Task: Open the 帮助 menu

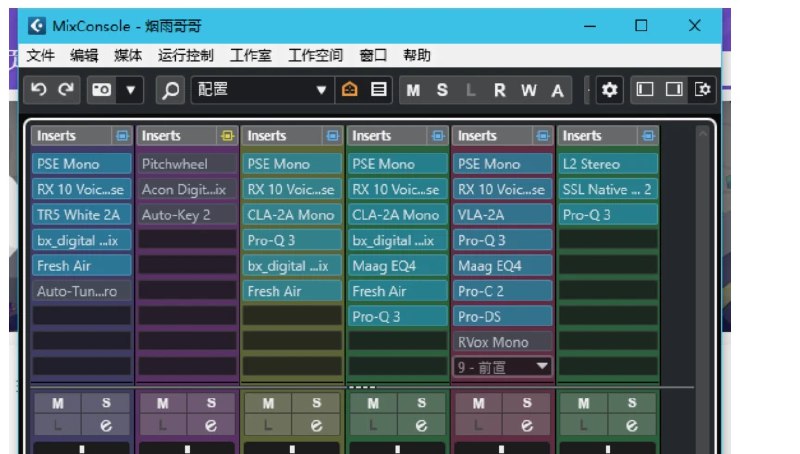Action: 417,55
